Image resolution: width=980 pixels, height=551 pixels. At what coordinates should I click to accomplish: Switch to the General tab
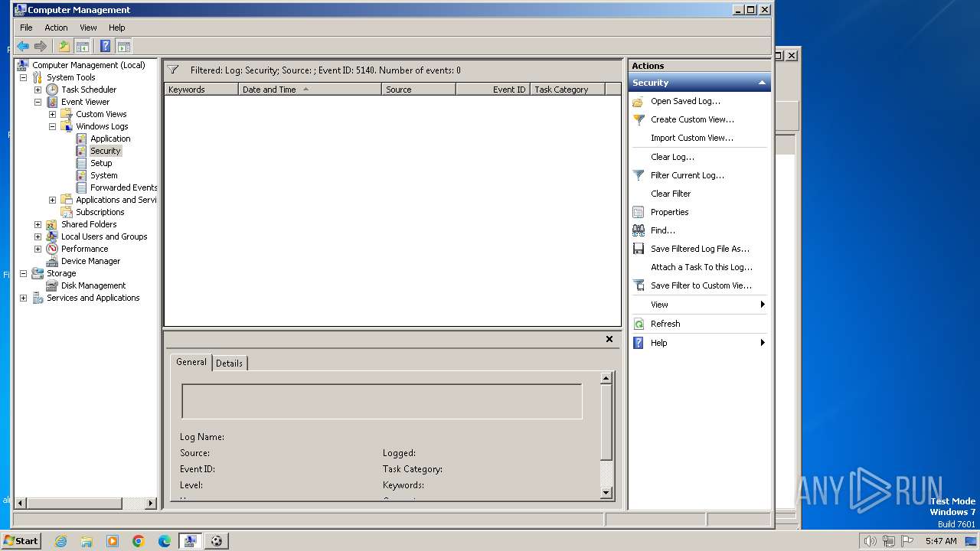point(191,362)
